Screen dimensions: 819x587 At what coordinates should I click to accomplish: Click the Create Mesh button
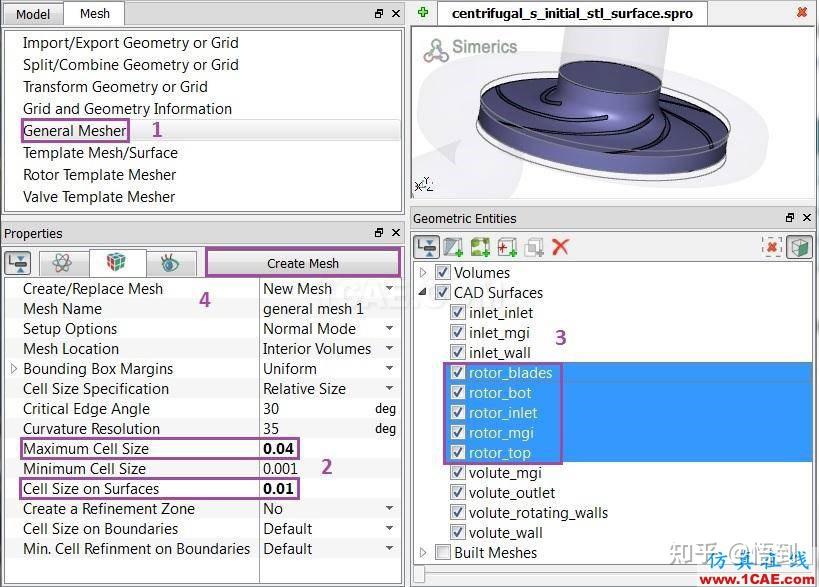click(x=303, y=263)
